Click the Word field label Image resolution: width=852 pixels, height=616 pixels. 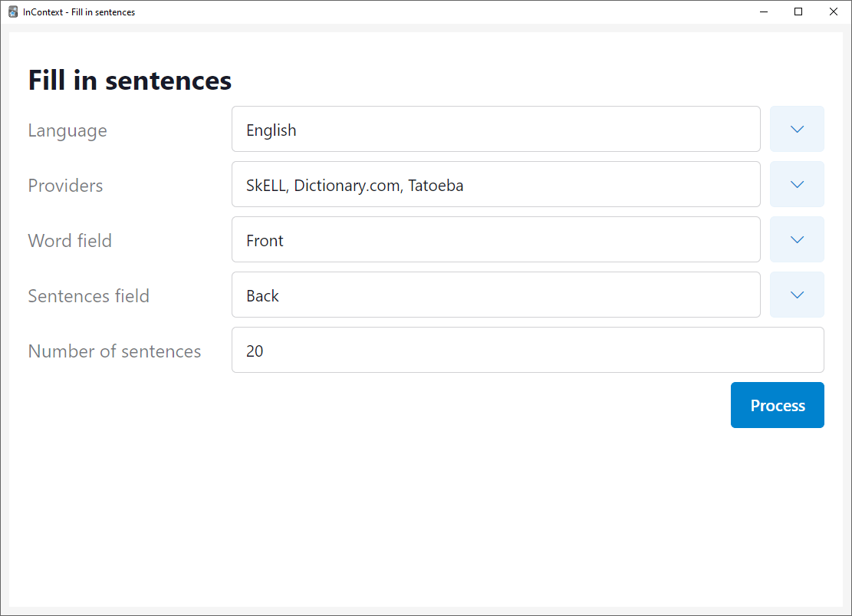70,241
